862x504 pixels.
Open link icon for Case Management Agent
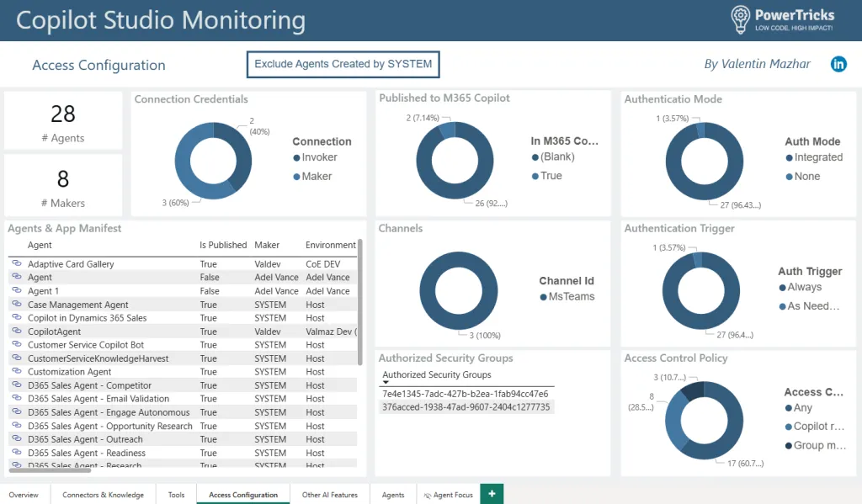(x=17, y=304)
